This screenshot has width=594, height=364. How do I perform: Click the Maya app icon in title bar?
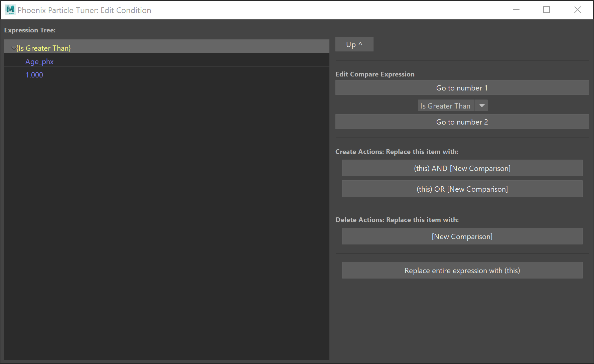click(10, 10)
